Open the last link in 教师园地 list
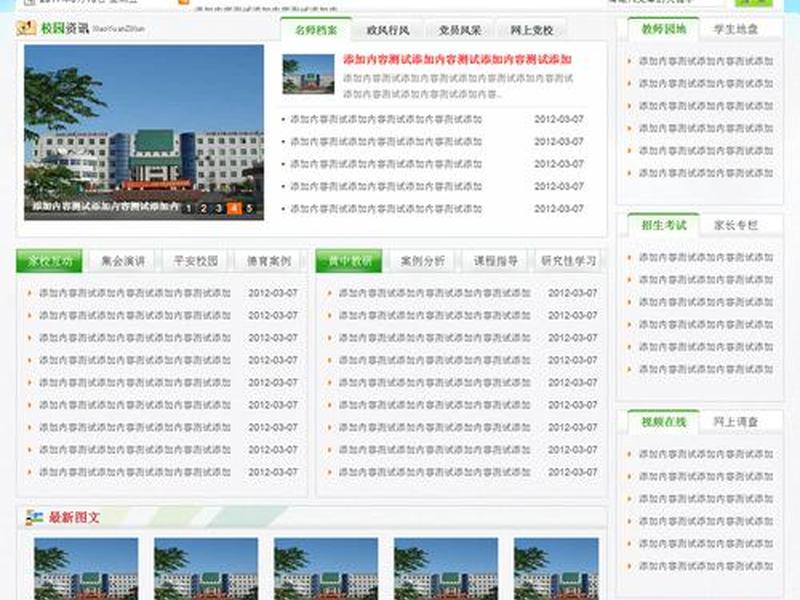Image resolution: width=800 pixels, height=600 pixels. (706, 173)
